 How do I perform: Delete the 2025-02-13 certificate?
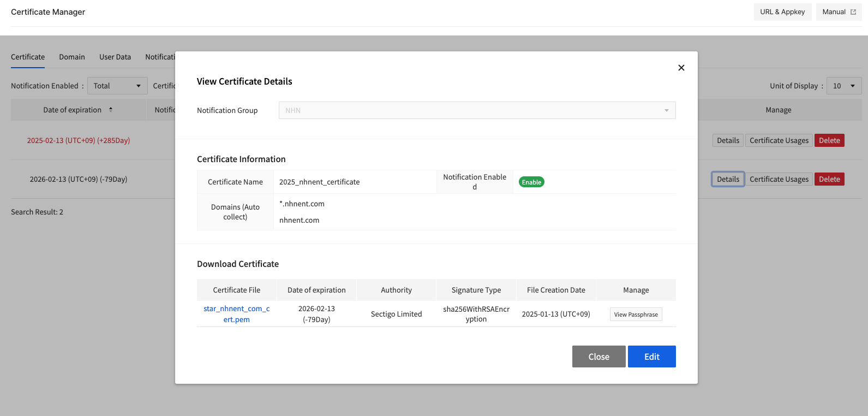coord(829,140)
